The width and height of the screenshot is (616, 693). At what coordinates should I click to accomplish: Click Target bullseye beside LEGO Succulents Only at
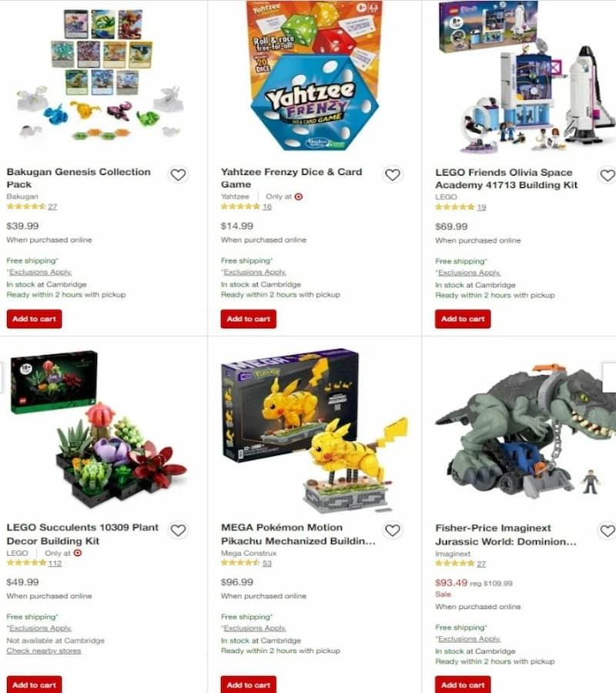tap(78, 553)
